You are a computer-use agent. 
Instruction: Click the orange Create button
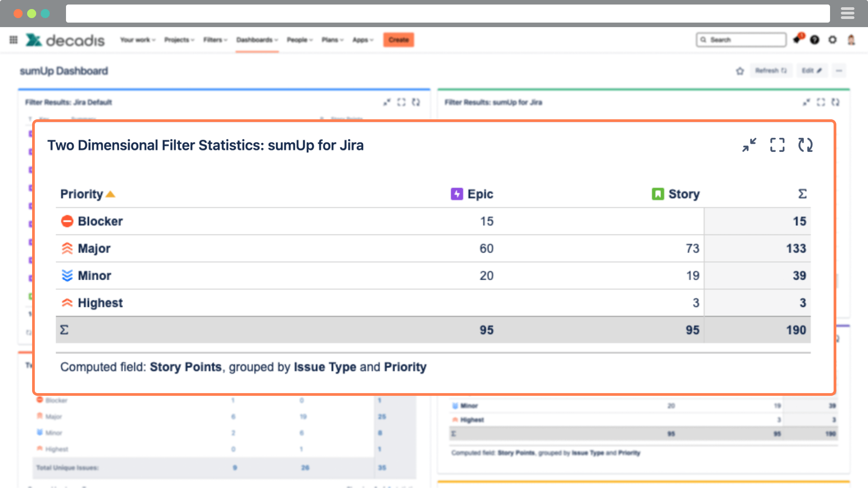[x=399, y=40]
